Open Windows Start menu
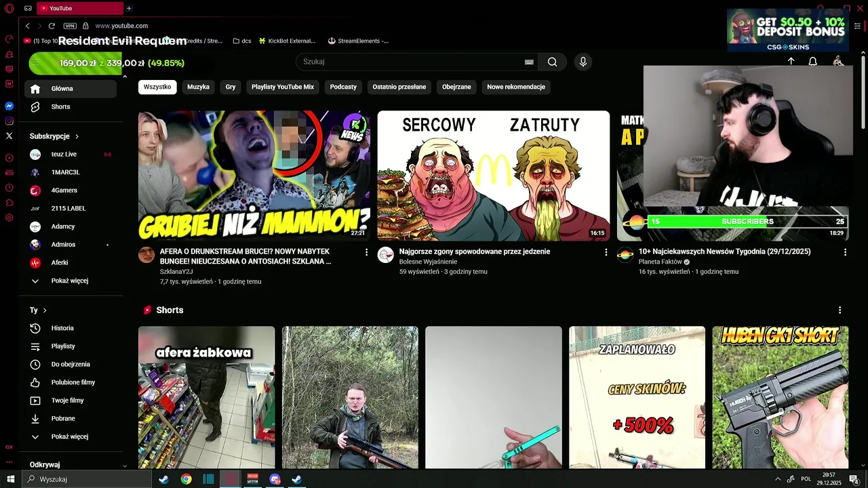The image size is (868, 488). 10,479
